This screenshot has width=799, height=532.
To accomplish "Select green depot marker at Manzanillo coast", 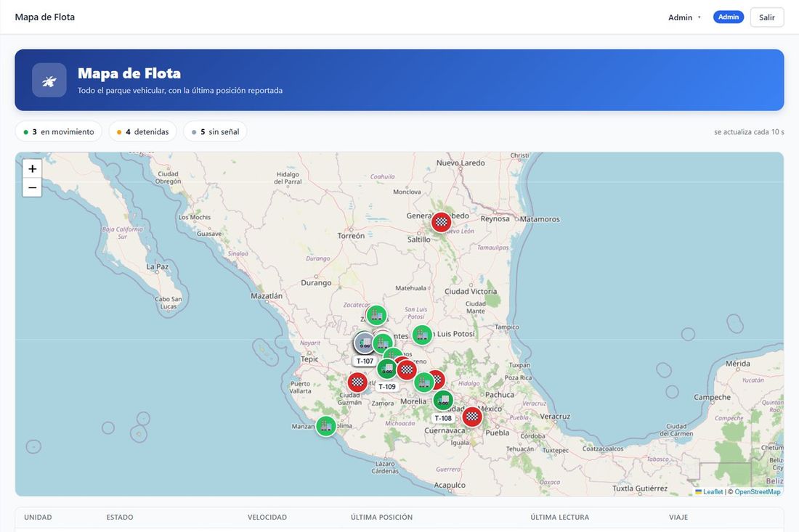I will (326, 426).
